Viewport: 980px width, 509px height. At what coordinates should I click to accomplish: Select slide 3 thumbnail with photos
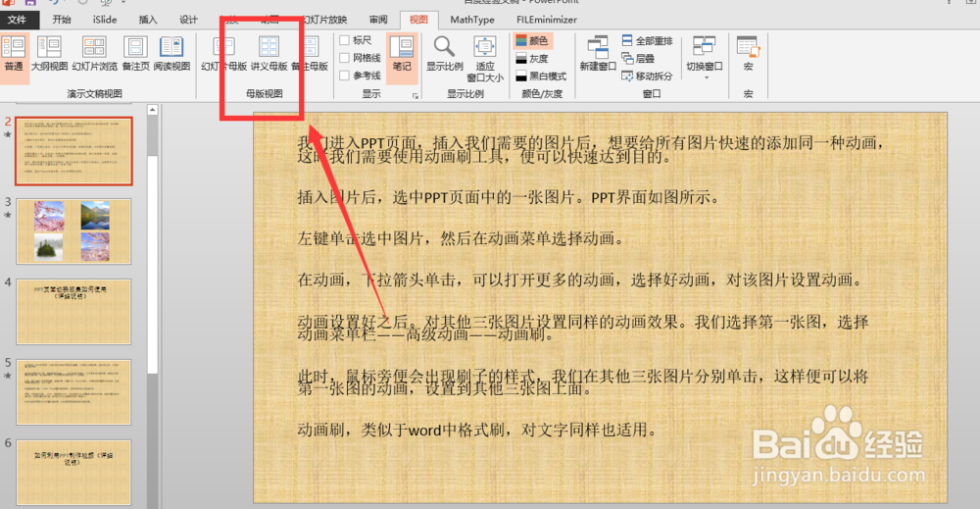click(x=73, y=230)
